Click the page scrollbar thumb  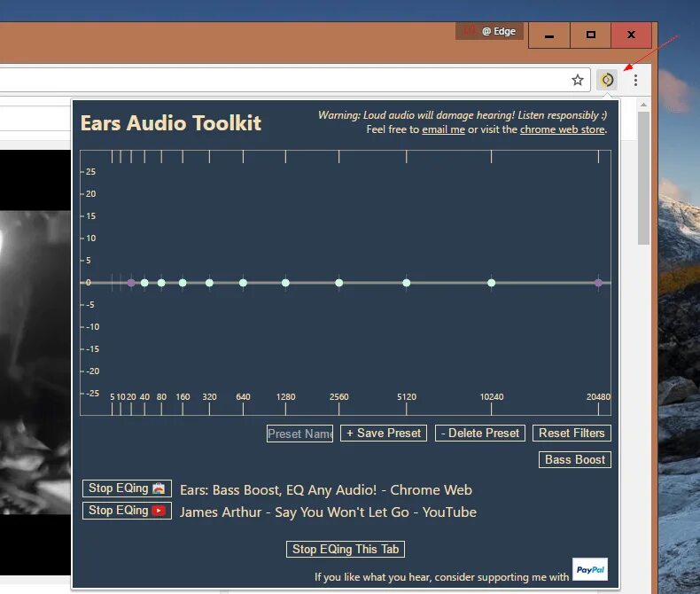tap(643, 177)
